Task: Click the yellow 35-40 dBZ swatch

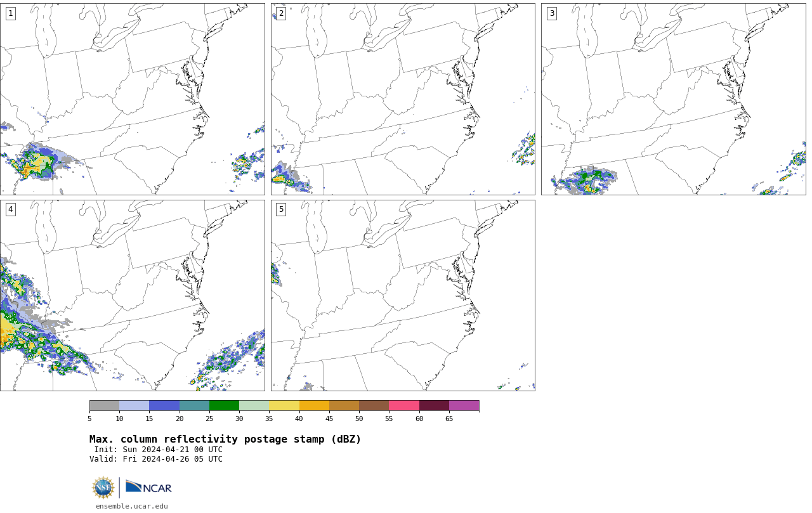Action: point(284,406)
